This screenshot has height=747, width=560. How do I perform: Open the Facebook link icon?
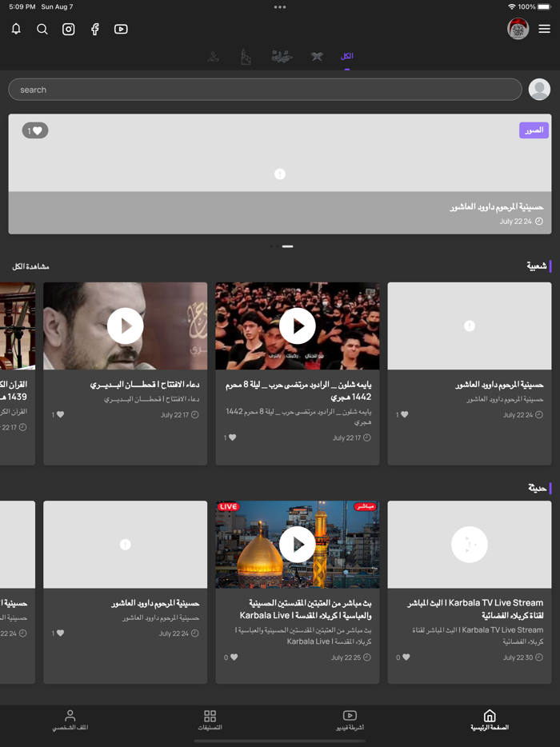coord(95,29)
